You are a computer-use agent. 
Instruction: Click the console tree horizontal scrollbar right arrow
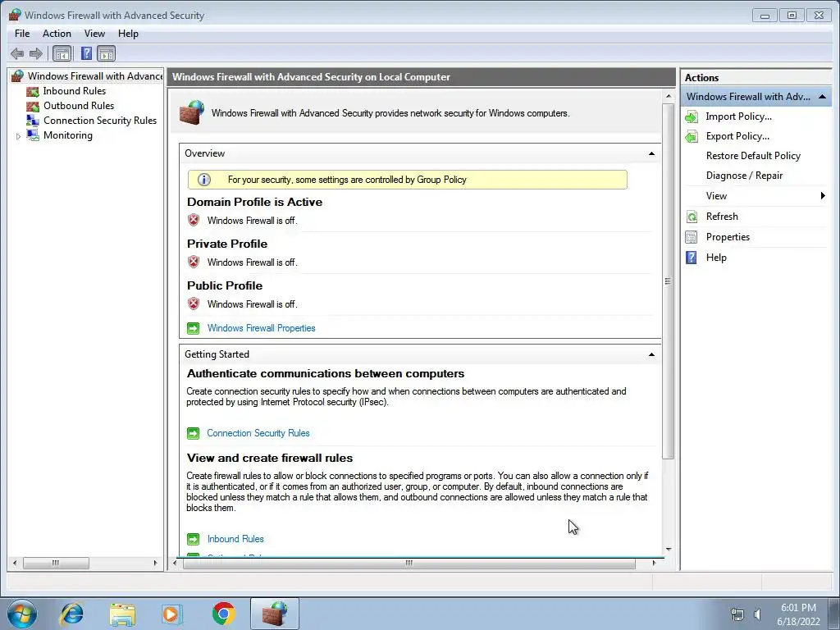(x=155, y=563)
